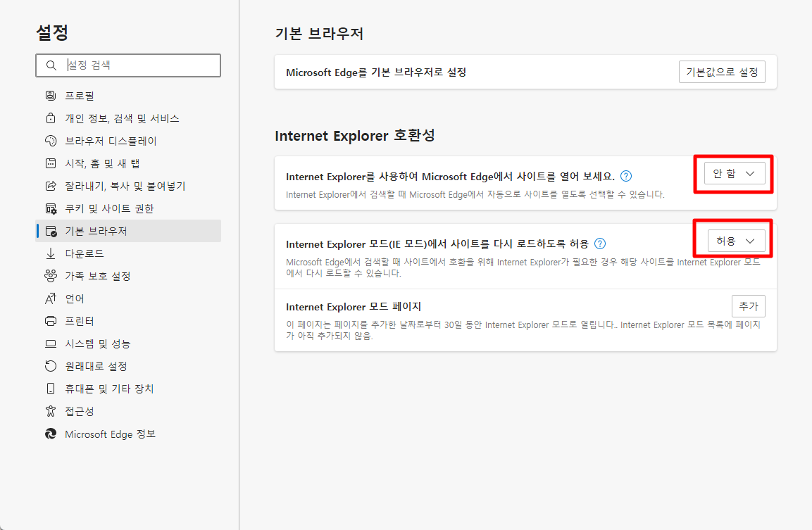Click the 가족 보호 설정 icon
The height and width of the screenshot is (530, 812).
tap(51, 276)
